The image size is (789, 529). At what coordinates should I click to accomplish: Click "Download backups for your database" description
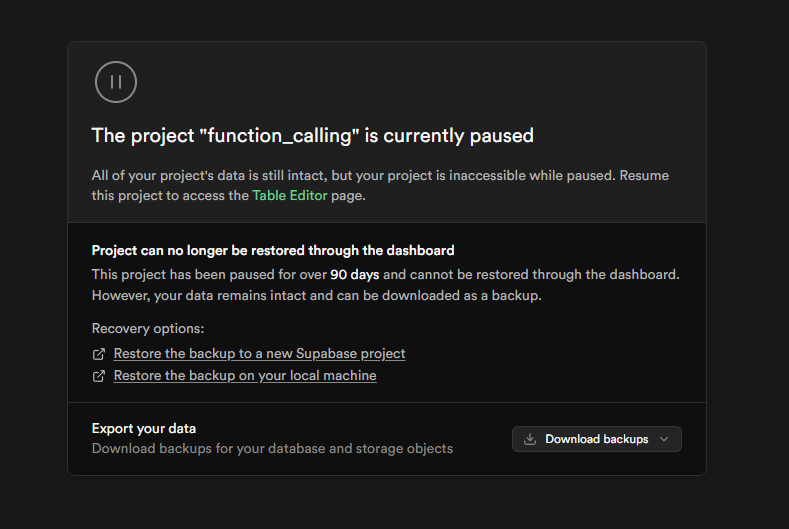tap(272, 449)
